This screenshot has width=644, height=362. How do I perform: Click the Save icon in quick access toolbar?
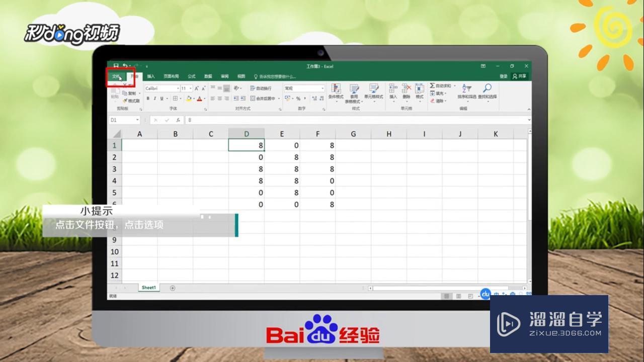(116, 66)
